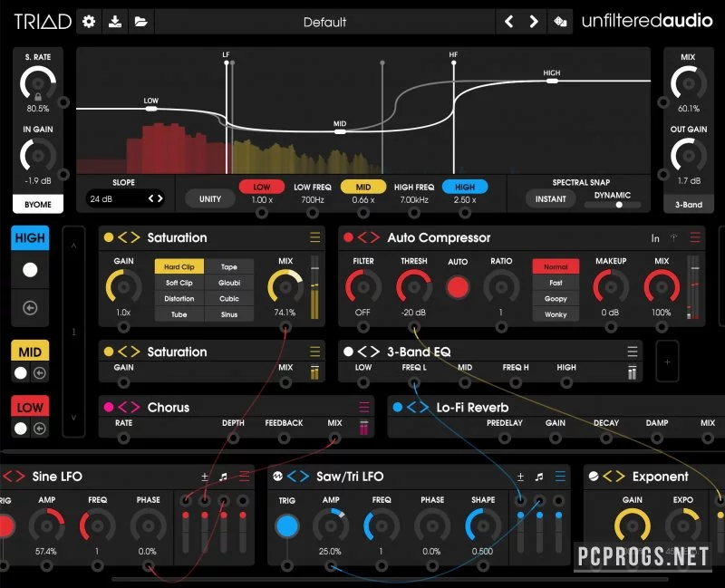The width and height of the screenshot is (725, 588).
Task: Toggle the HIGH band solo circle
Action: click(30, 269)
